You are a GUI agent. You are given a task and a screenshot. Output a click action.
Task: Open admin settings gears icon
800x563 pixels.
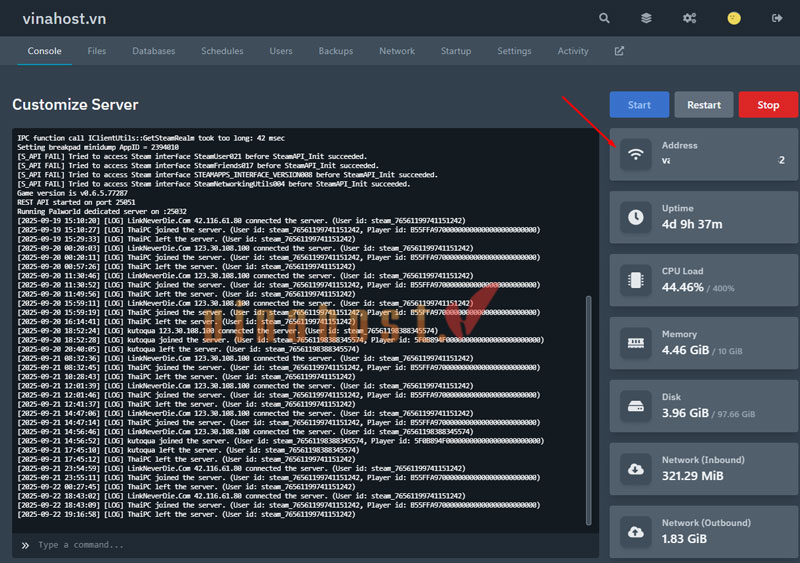690,18
